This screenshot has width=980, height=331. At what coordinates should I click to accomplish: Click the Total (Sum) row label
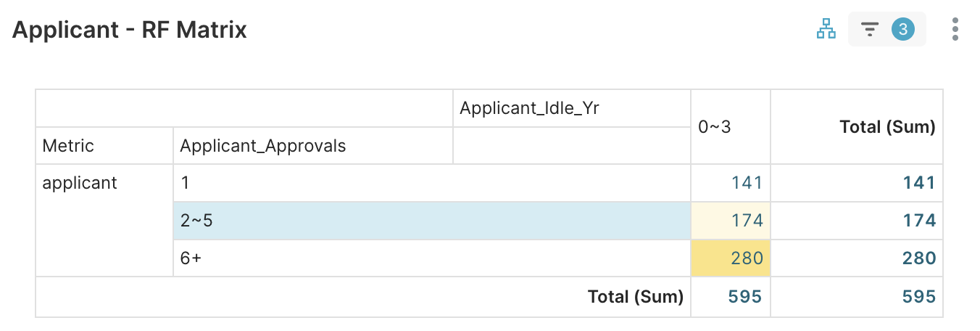pos(635,296)
